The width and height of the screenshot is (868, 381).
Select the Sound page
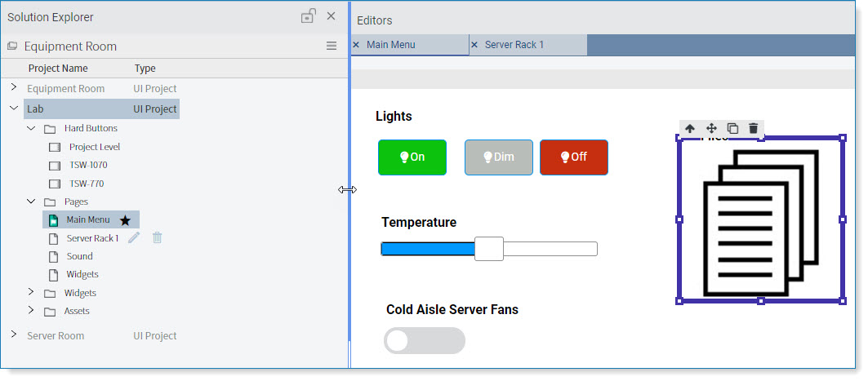[80, 256]
